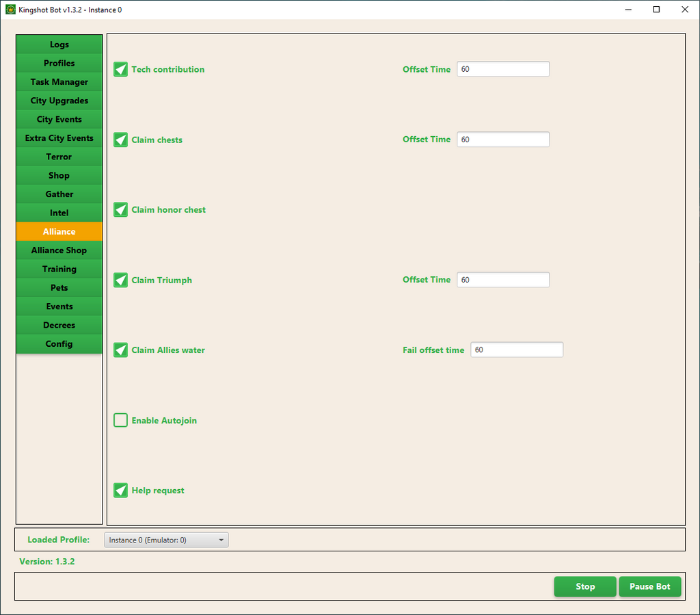Open the Loaded Profile dropdown
700x615 pixels.
(166, 540)
